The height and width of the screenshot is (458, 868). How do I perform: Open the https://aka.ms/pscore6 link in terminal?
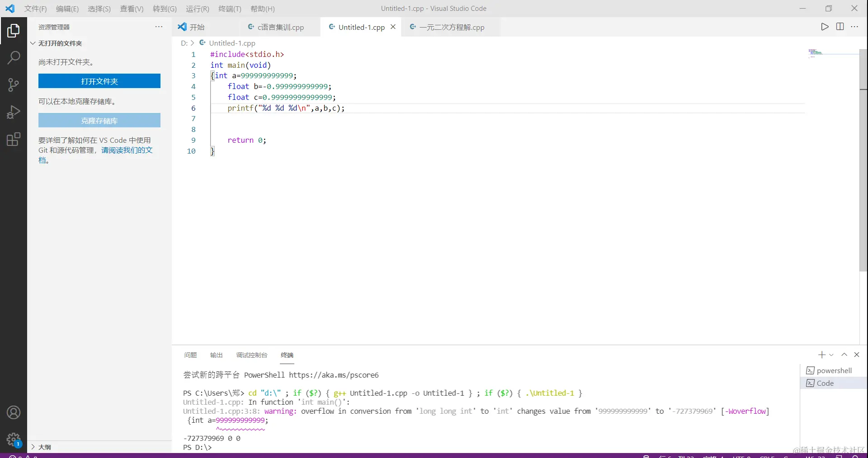pyautogui.click(x=334, y=375)
